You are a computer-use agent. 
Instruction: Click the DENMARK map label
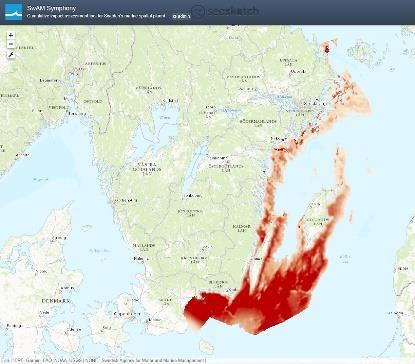pyautogui.click(x=56, y=301)
